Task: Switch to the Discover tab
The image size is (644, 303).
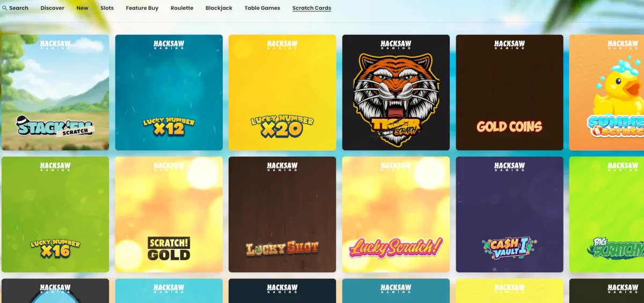Action: [x=53, y=8]
